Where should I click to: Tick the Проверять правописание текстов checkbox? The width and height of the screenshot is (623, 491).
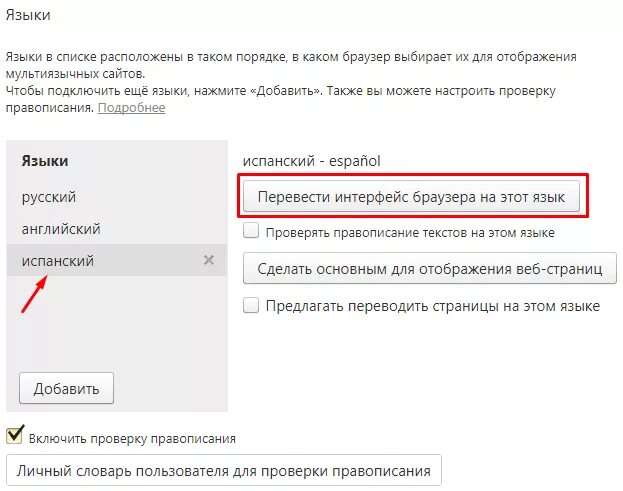tap(251, 230)
